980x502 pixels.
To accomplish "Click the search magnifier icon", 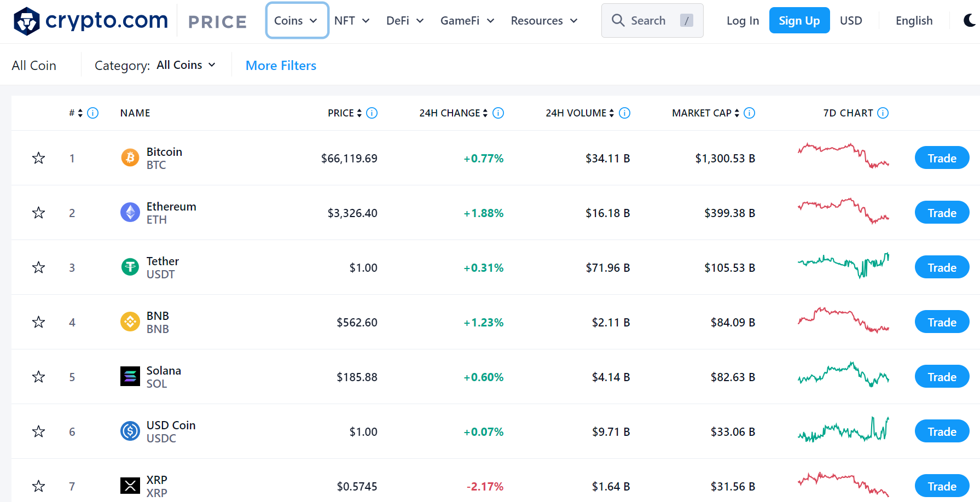I will pos(618,20).
